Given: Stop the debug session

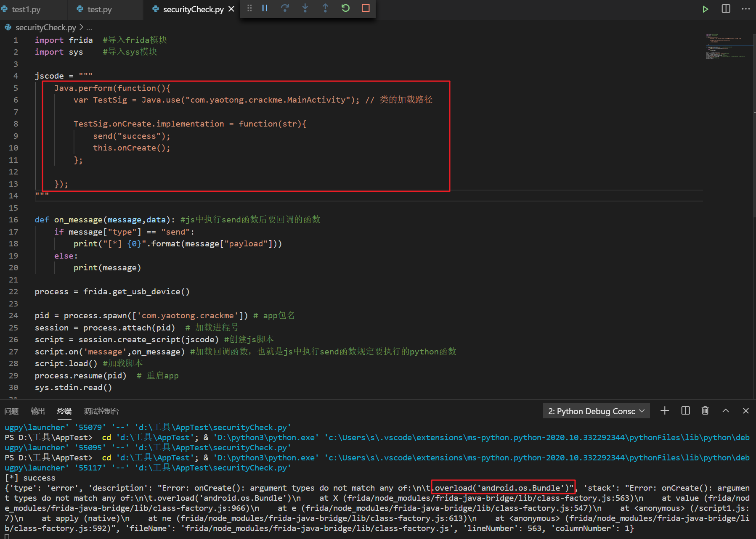Looking at the screenshot, I should point(365,8).
